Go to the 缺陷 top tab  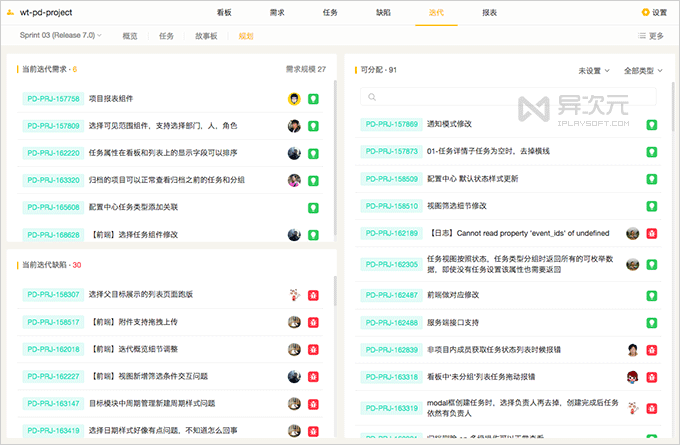tap(383, 13)
